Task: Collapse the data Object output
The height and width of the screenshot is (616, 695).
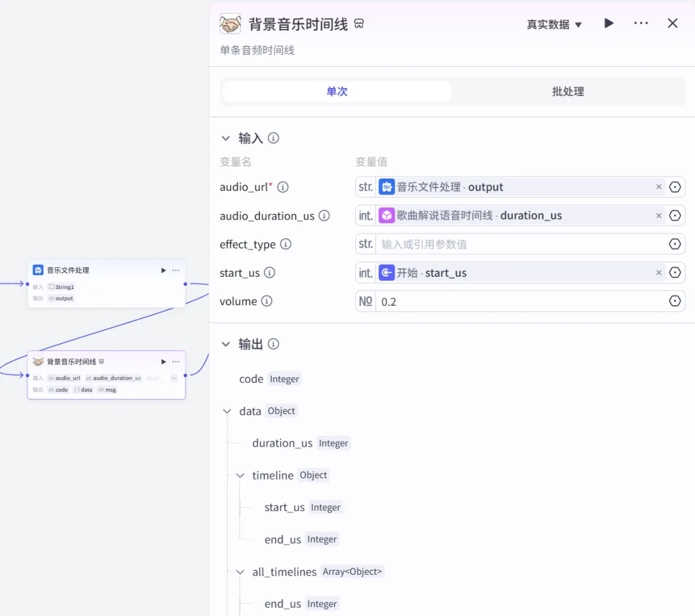Action: [x=227, y=411]
